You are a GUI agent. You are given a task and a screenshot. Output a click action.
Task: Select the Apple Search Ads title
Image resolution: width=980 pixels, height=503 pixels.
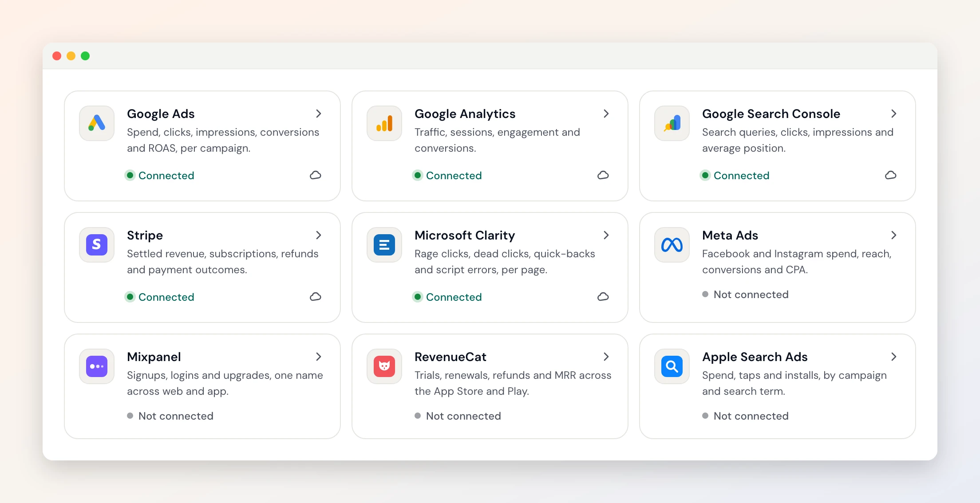click(x=755, y=357)
